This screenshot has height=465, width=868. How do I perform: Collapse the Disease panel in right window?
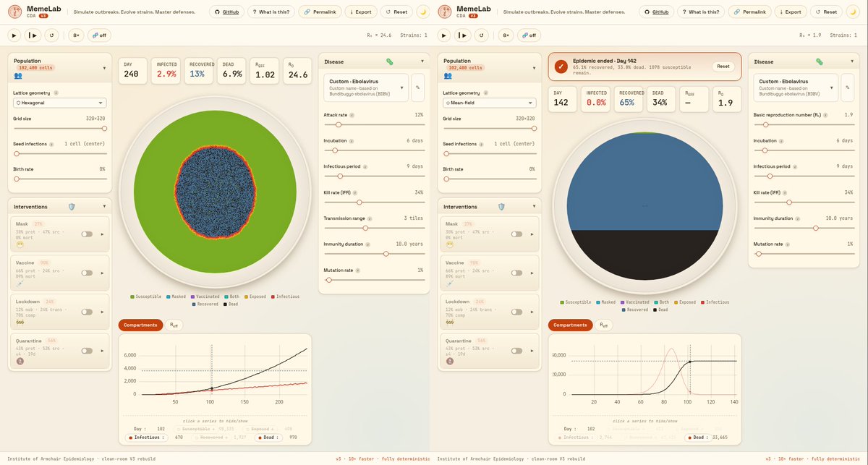tap(851, 61)
